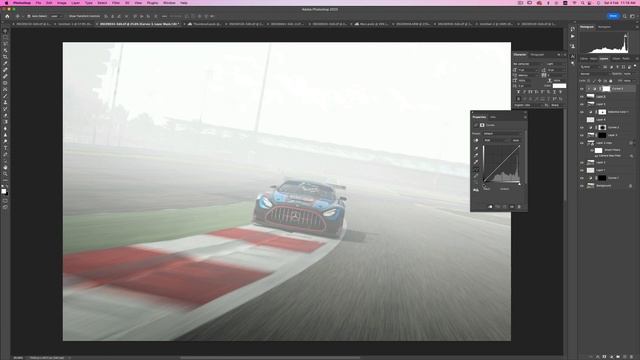
Task: Hide the Curves 2 layer
Action: click(x=582, y=127)
